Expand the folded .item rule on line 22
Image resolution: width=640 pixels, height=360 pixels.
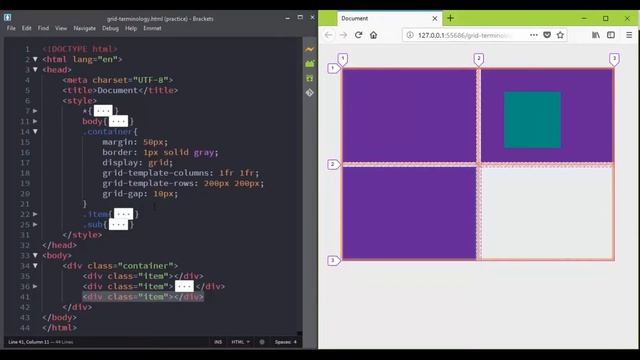click(x=35, y=214)
